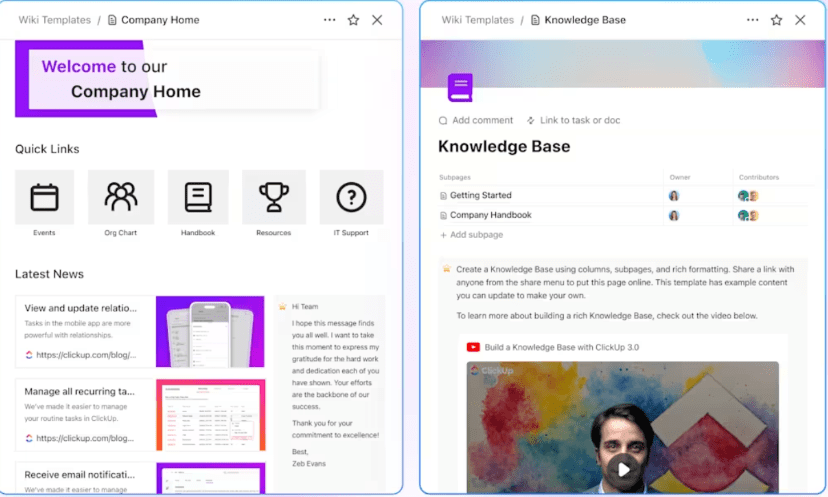Click mobile phones thumbnail in first news card
Screen dimensions: 828x497
(210, 332)
